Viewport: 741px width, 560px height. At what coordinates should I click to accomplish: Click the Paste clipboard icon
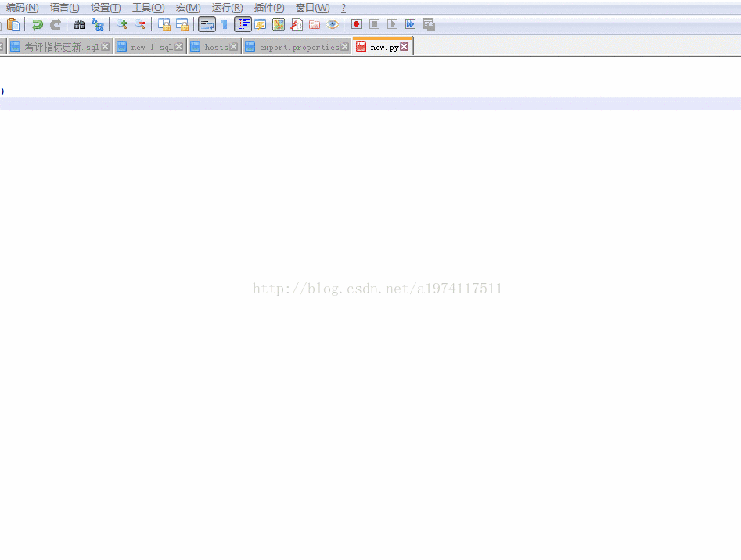click(14, 24)
